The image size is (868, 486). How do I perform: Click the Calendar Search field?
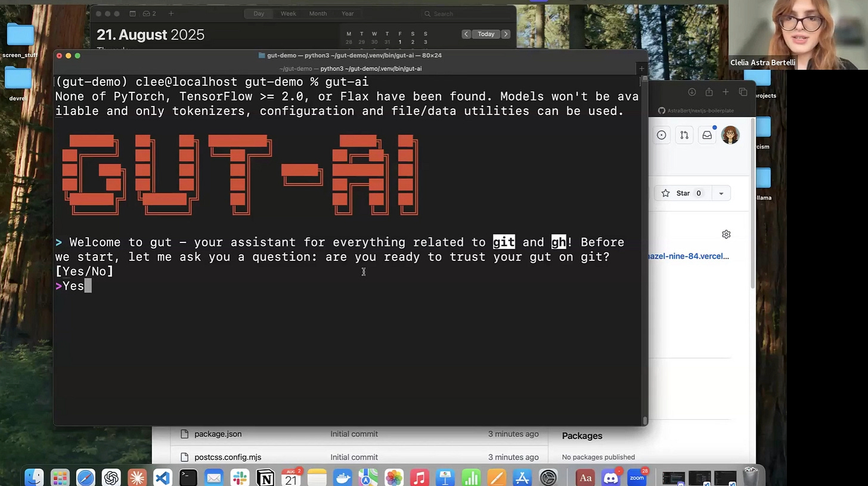[x=465, y=14]
